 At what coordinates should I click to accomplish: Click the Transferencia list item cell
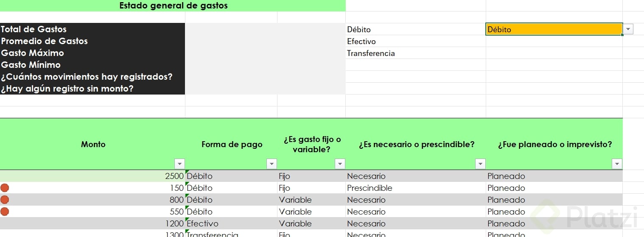click(416, 53)
